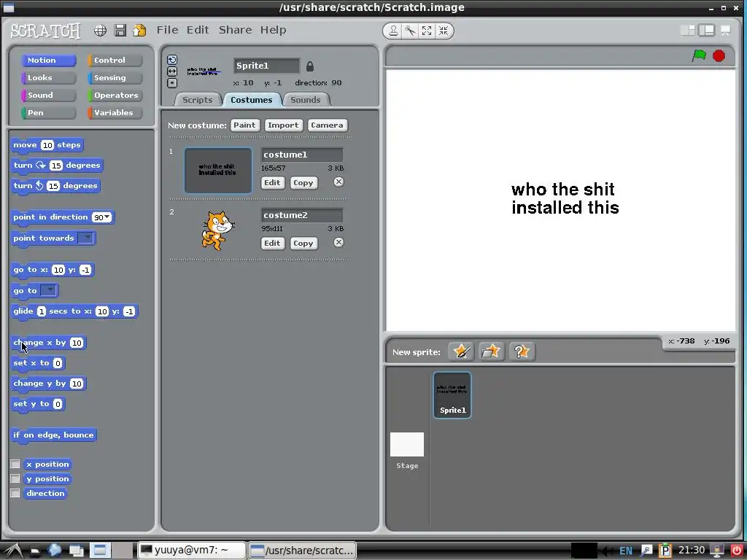Paint a new sprite with brush star icon
This screenshot has width=747, height=560.
(x=461, y=352)
